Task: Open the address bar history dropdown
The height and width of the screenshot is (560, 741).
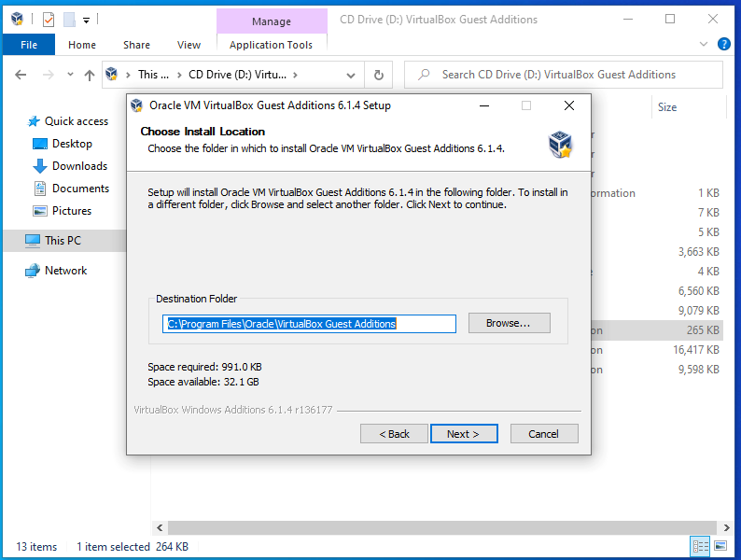Action: (351, 76)
